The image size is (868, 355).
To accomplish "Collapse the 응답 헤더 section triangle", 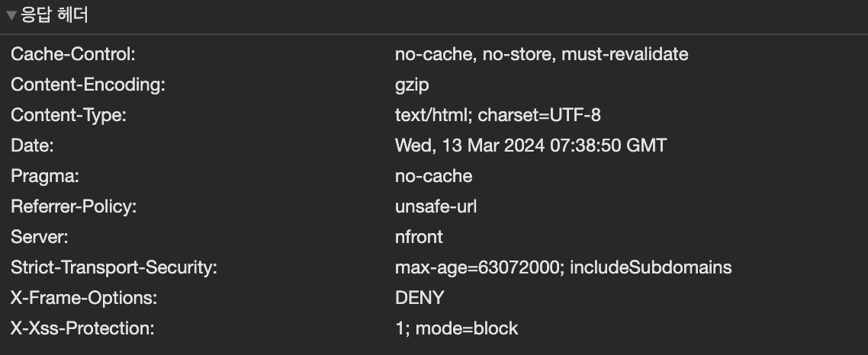I will (11, 15).
